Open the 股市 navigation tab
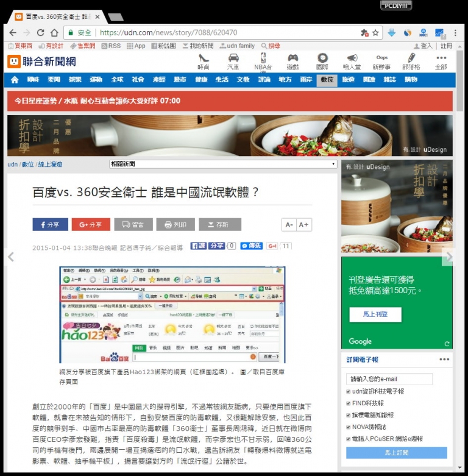 (180, 79)
